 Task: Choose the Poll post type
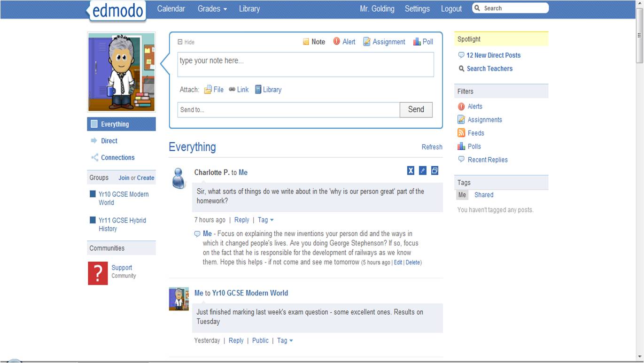point(423,41)
